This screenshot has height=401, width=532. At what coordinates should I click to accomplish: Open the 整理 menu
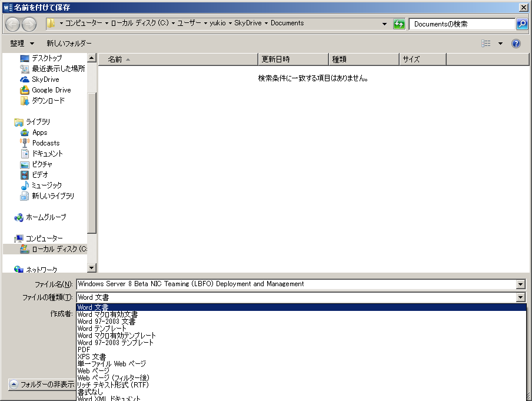point(22,44)
